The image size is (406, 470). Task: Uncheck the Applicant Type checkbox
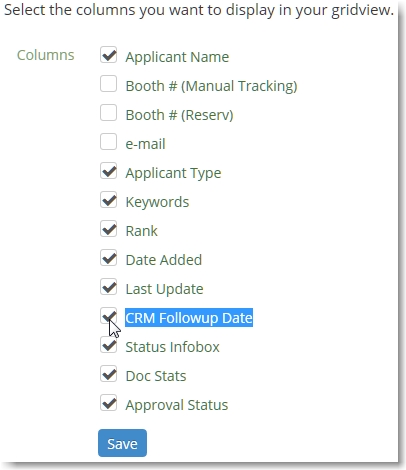pyautogui.click(x=108, y=171)
